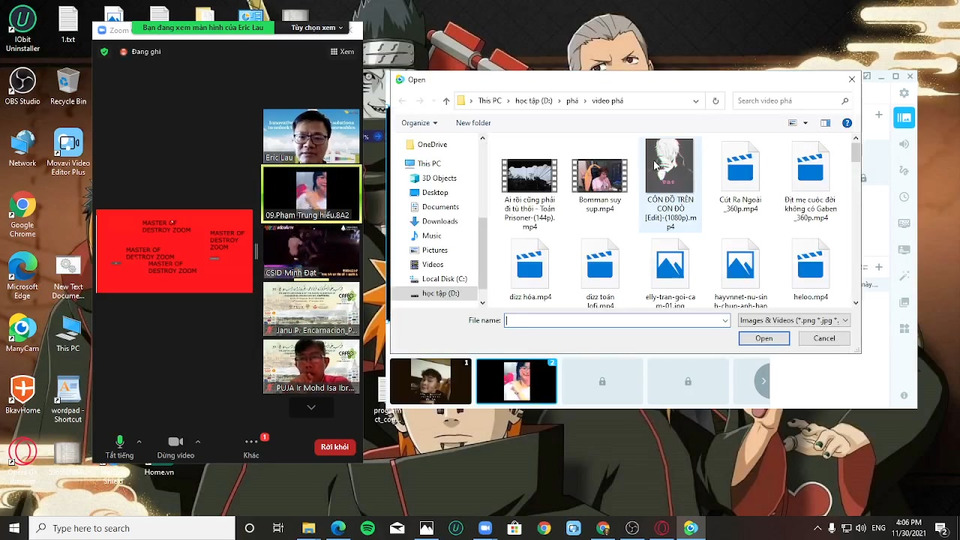Open Images & Videos file type dropdown
This screenshot has height=540, width=960.
[x=794, y=320]
